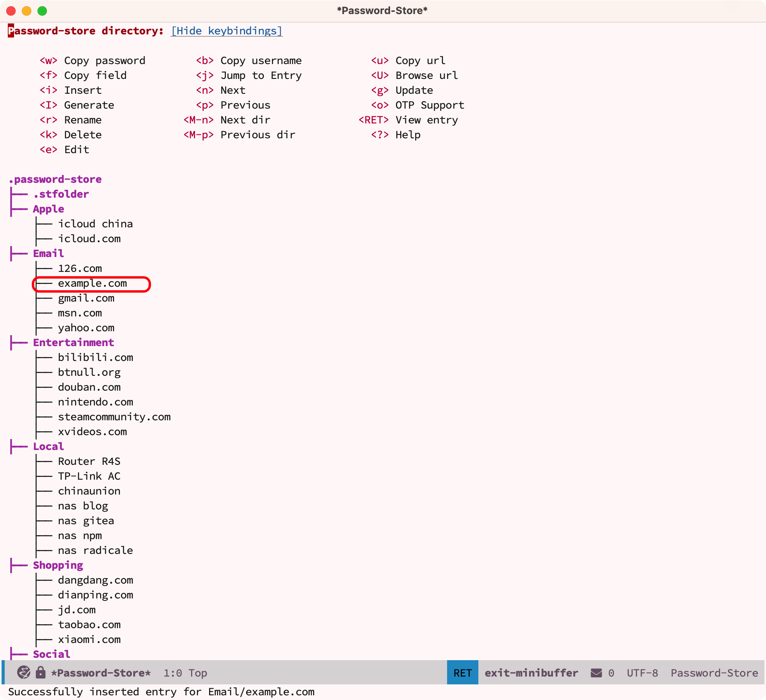
Task: Select xvideos.com entry
Action: click(92, 432)
